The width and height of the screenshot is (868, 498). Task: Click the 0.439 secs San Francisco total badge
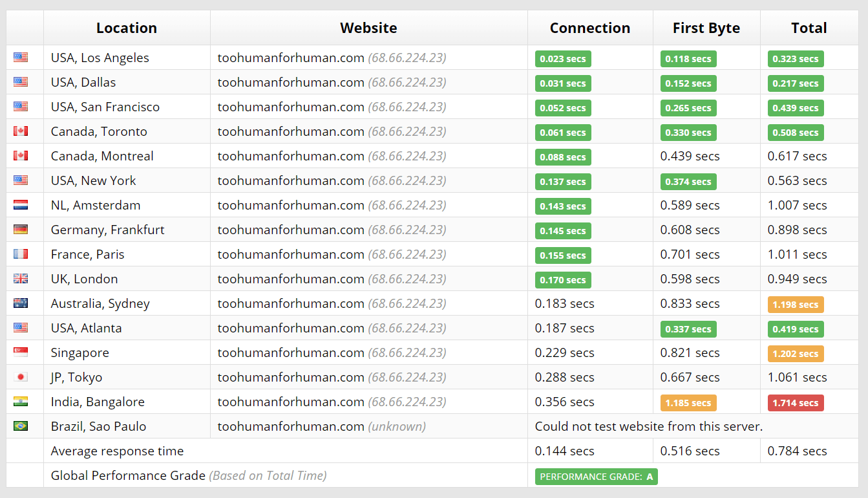(x=796, y=108)
